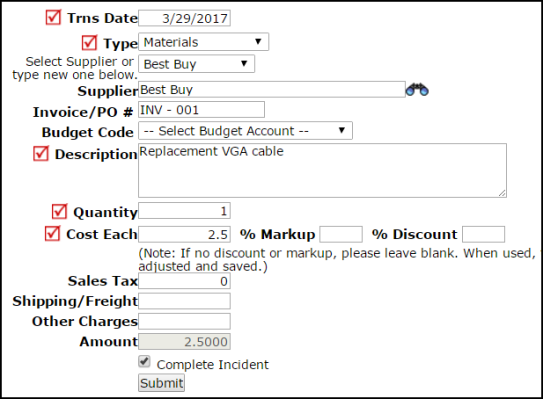543x399 pixels.
Task: Focus the Shipping/Freight input field
Action: 184,301
